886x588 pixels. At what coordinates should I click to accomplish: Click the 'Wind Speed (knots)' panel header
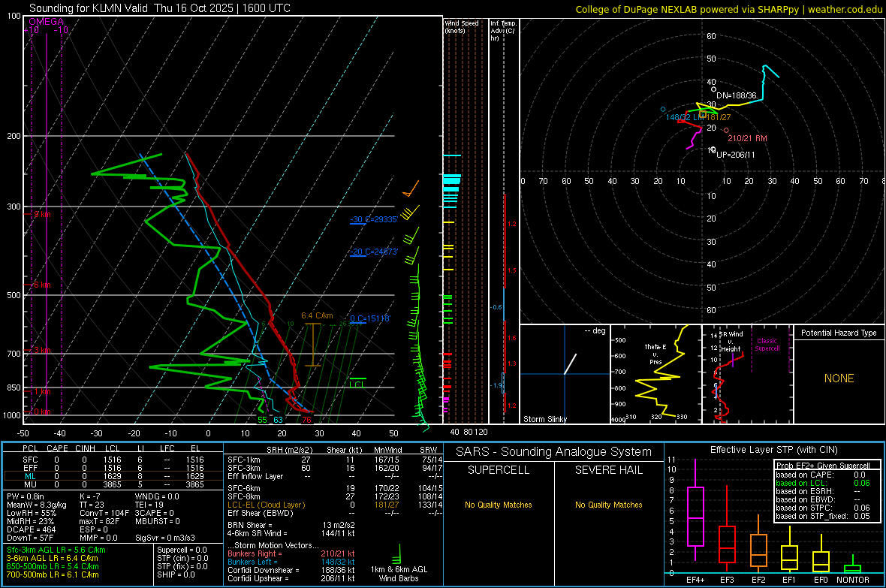click(461, 26)
